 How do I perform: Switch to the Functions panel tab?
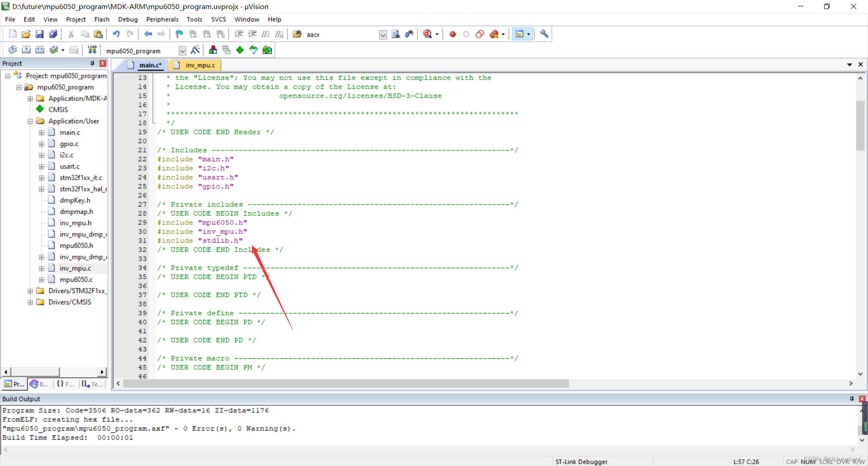[x=66, y=384]
